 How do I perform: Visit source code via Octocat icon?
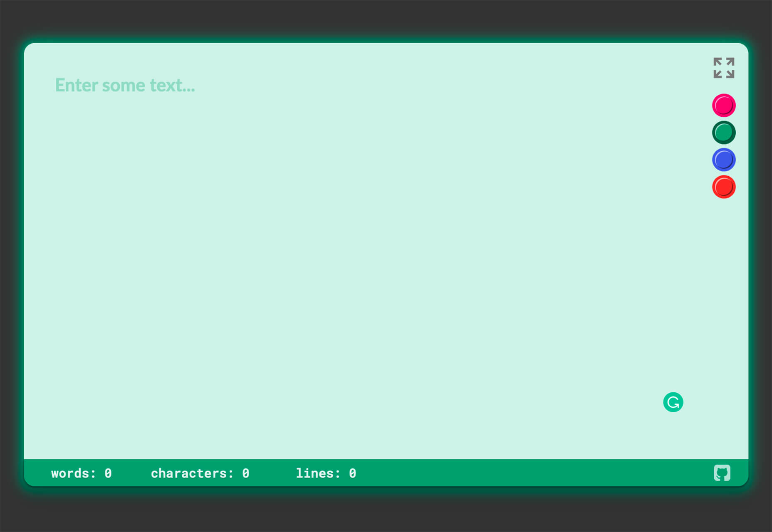click(x=722, y=473)
